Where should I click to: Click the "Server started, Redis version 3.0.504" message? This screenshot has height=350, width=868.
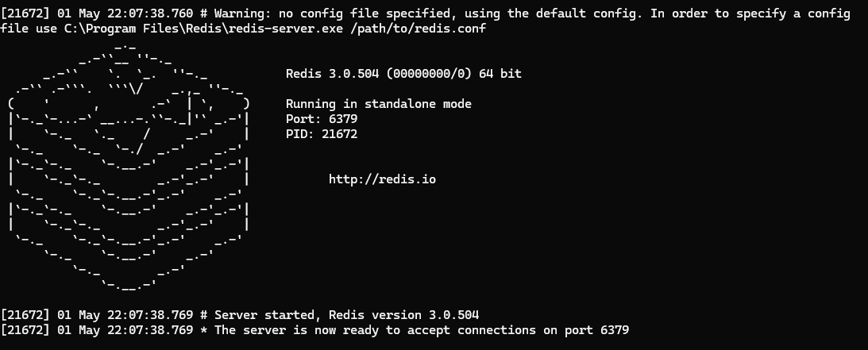346,315
